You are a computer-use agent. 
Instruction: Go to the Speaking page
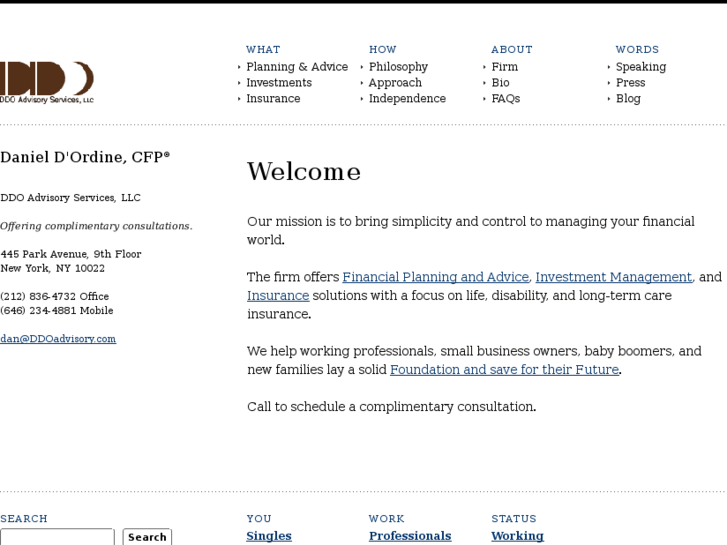[x=640, y=67]
